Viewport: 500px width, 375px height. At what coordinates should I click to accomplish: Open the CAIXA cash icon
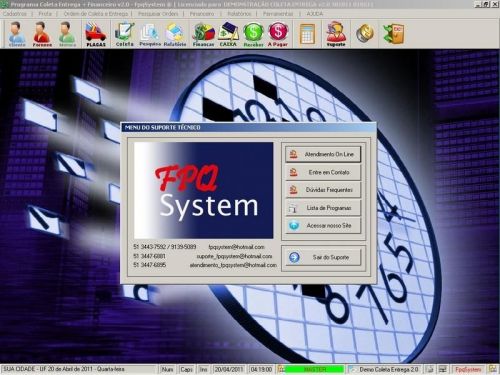pyautogui.click(x=228, y=34)
